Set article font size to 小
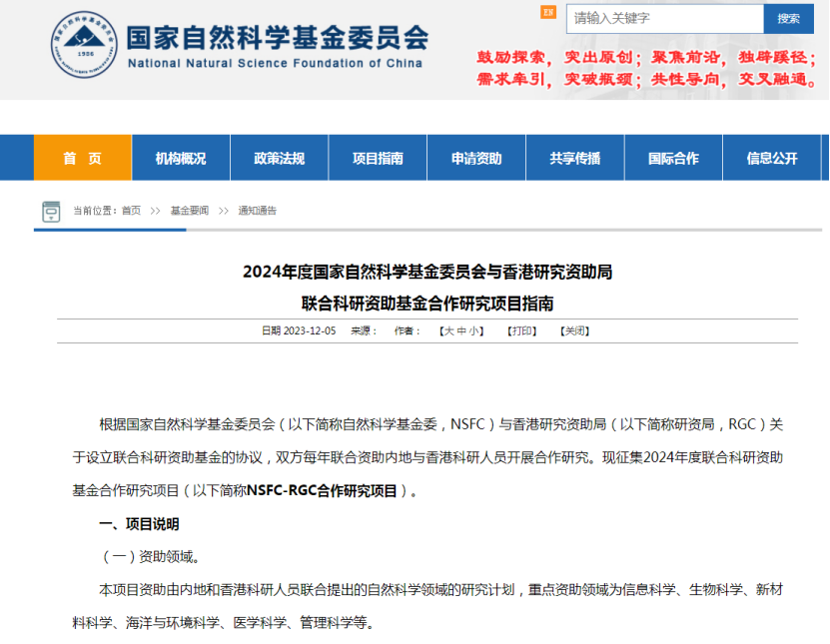Screen dimensions: 830x644 474,330
